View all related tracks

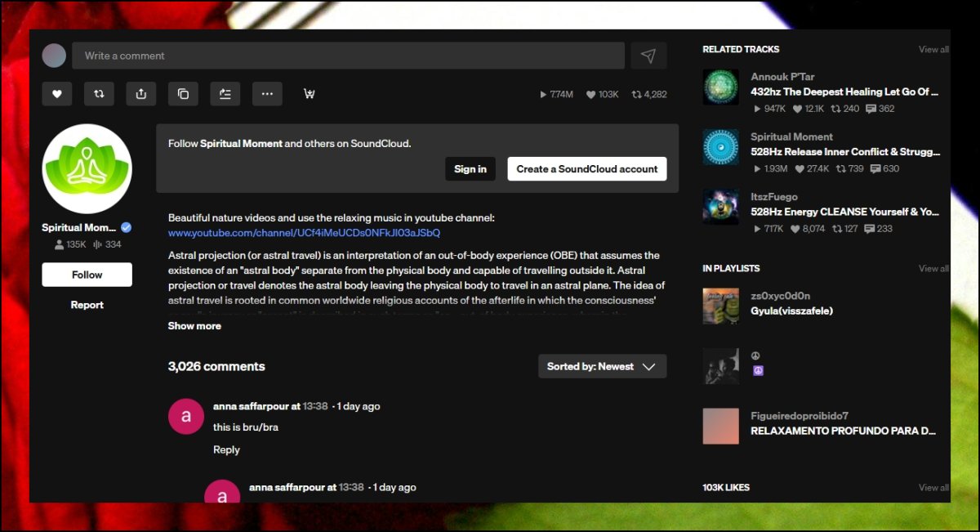[933, 49]
